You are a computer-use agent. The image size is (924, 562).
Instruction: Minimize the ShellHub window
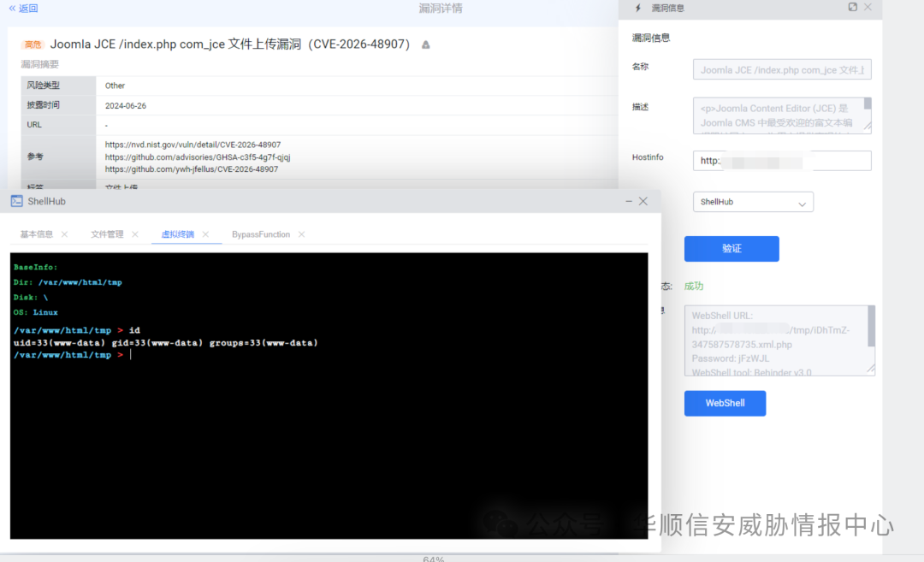(x=629, y=202)
